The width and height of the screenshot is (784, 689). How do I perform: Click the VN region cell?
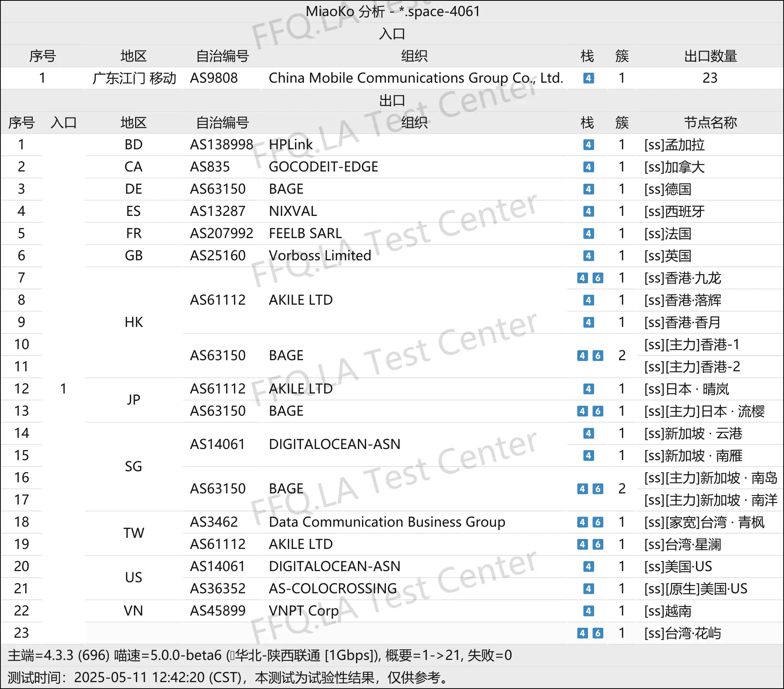pos(134,611)
